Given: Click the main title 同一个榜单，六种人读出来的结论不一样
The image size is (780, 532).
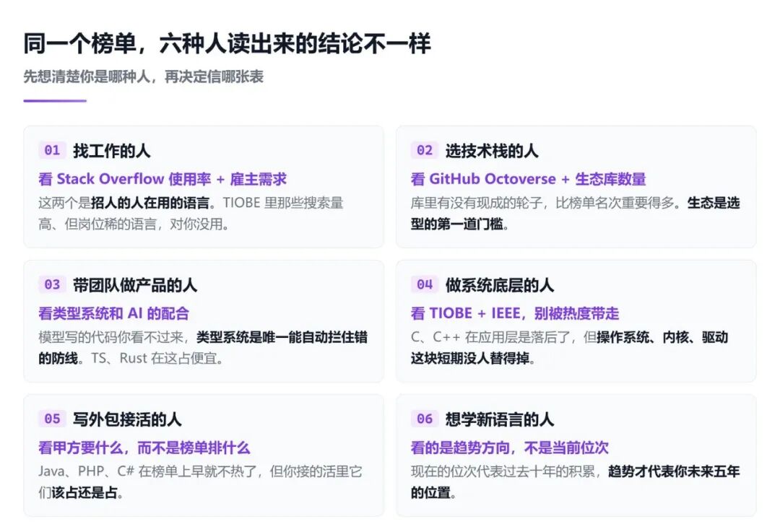Looking at the screenshot, I should [x=227, y=43].
